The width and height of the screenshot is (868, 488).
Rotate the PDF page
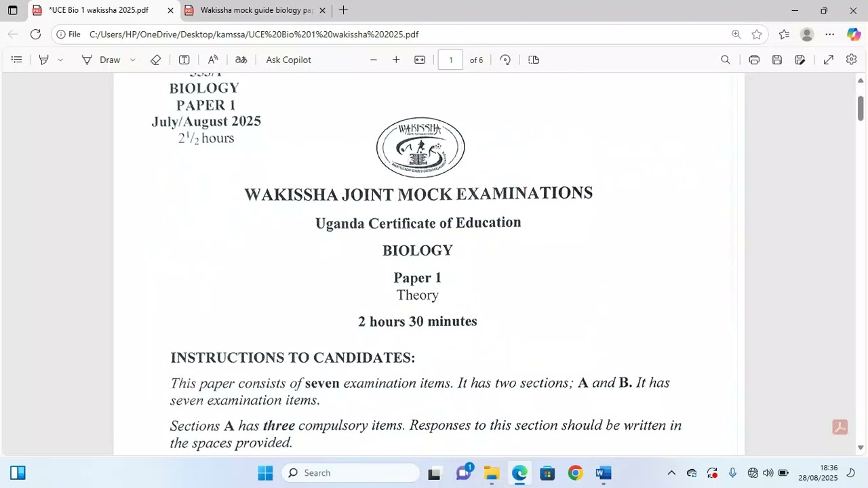[505, 60]
